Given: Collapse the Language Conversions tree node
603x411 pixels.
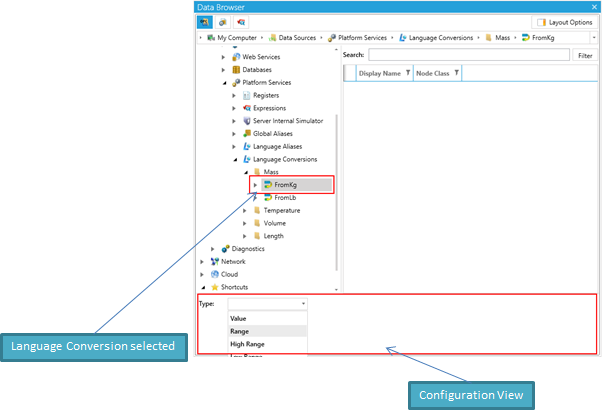Looking at the screenshot, I should [x=235, y=160].
